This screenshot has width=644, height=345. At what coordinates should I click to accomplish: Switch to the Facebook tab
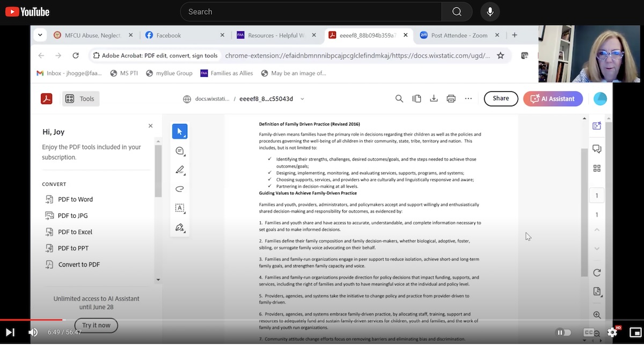[x=169, y=35]
